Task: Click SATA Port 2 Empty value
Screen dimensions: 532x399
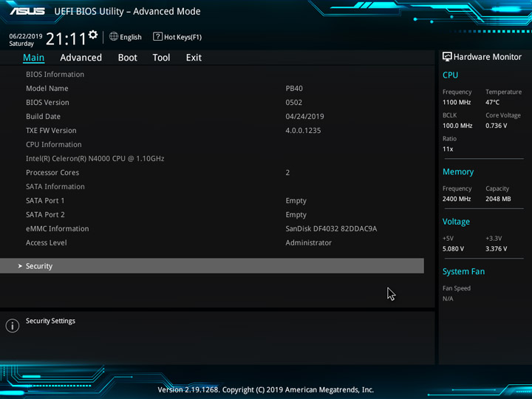Action: pyautogui.click(x=296, y=215)
